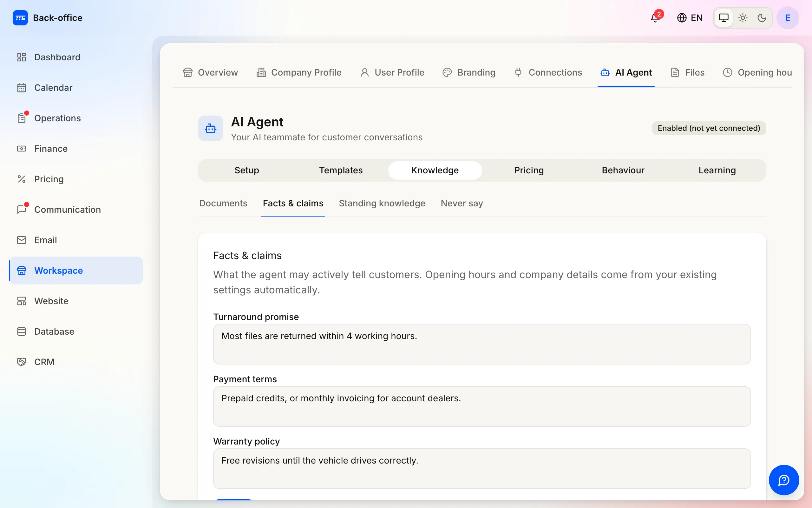Open Operations in the sidebar
The height and width of the screenshot is (508, 812).
click(x=76, y=118)
